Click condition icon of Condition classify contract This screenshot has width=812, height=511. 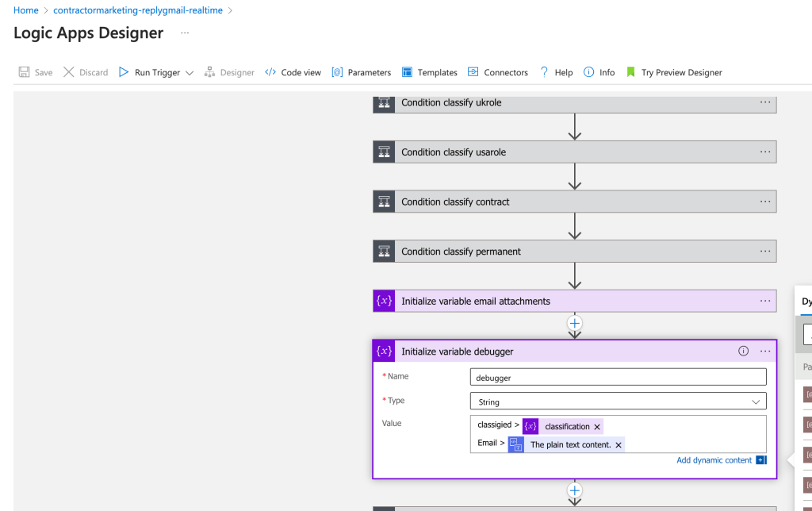pyautogui.click(x=384, y=202)
